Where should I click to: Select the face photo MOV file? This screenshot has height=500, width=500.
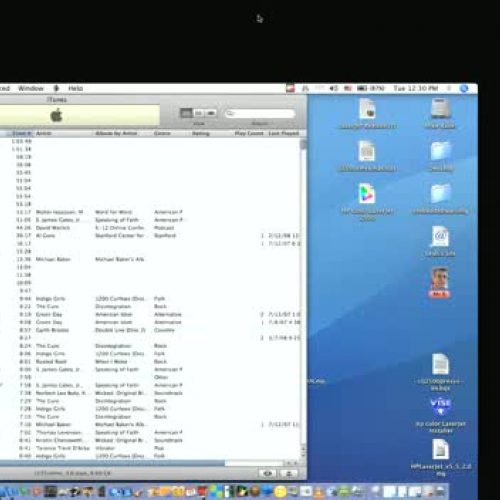click(x=440, y=282)
